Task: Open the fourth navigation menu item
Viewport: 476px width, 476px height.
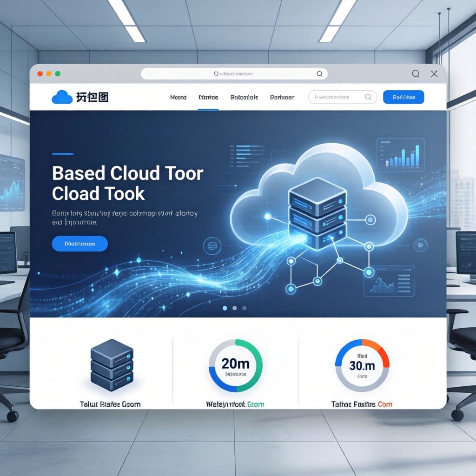Action: [282, 98]
